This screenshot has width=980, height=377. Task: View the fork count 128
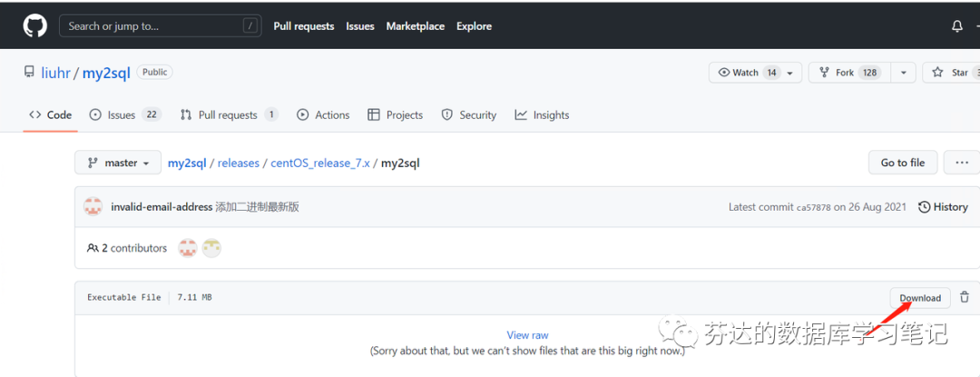point(869,73)
